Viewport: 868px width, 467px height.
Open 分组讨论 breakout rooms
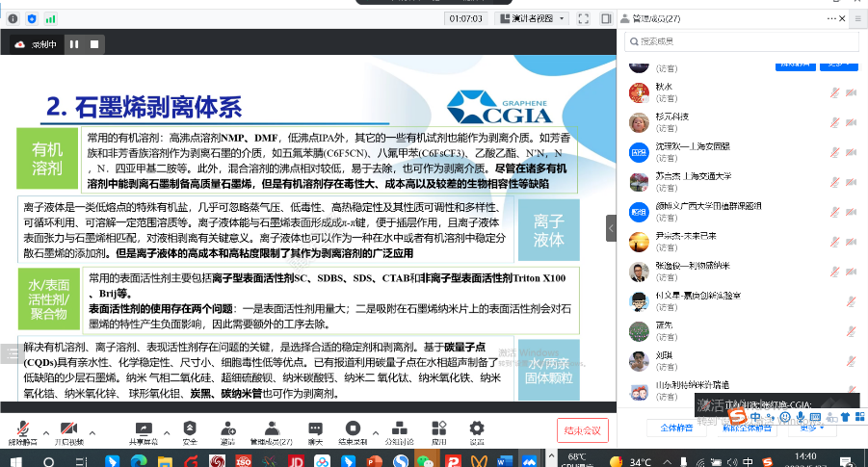pyautogui.click(x=399, y=432)
